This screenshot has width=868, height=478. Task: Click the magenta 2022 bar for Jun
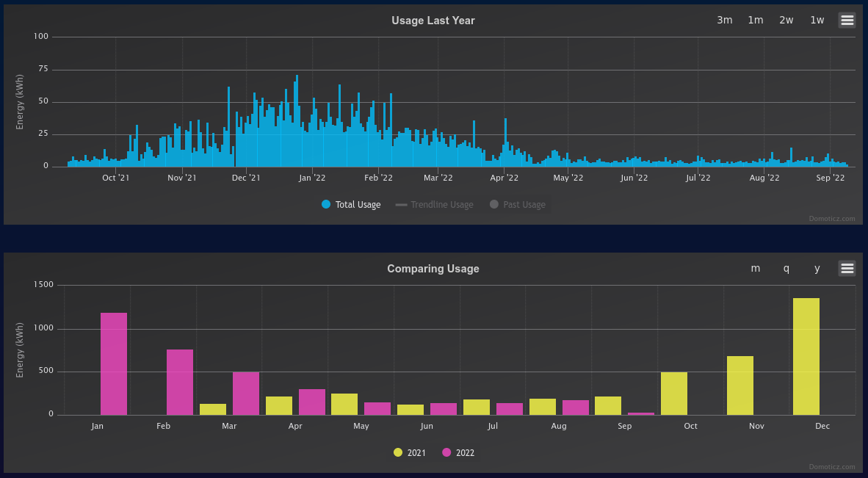pos(444,409)
